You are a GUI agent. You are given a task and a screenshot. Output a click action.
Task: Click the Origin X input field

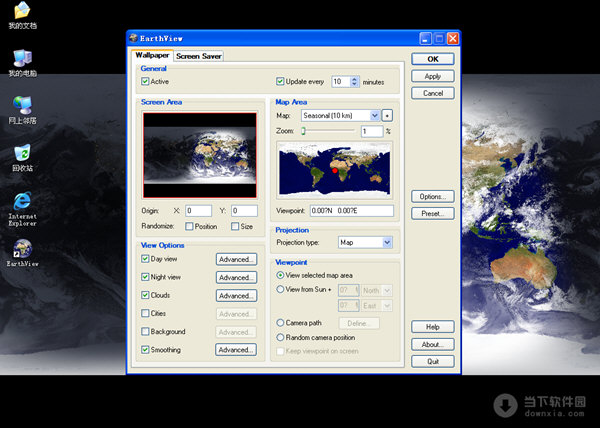click(199, 211)
